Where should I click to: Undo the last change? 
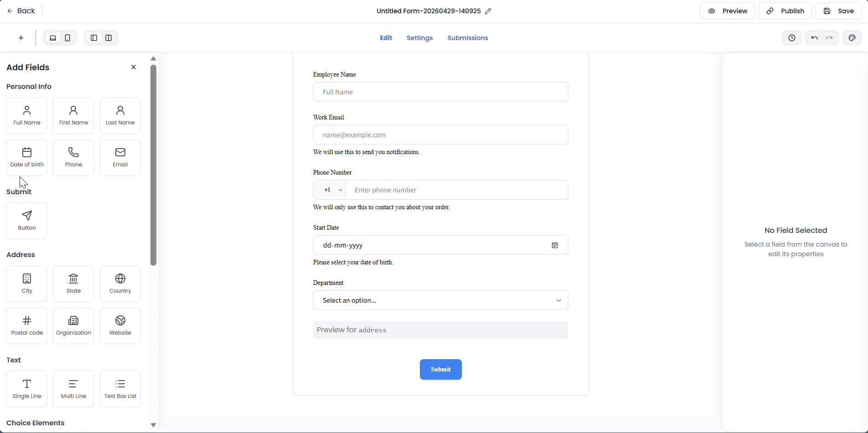coord(814,38)
